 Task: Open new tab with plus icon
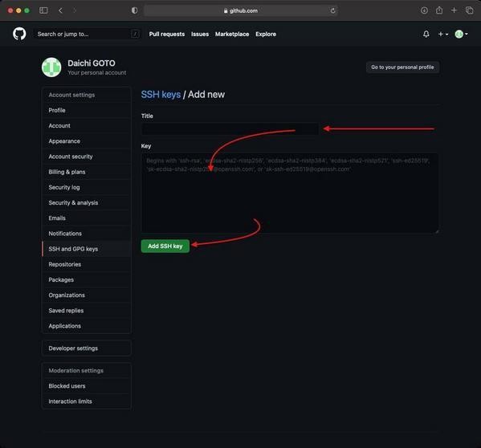pos(454,10)
